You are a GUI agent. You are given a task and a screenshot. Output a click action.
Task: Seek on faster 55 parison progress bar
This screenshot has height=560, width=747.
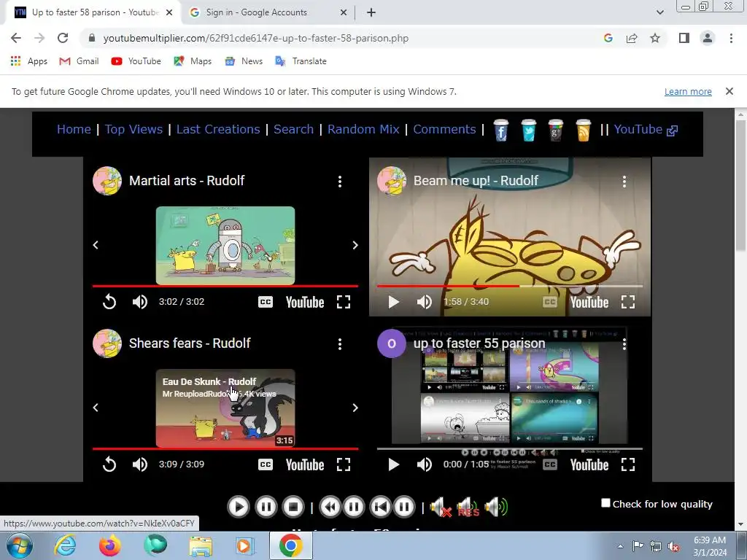(x=510, y=448)
